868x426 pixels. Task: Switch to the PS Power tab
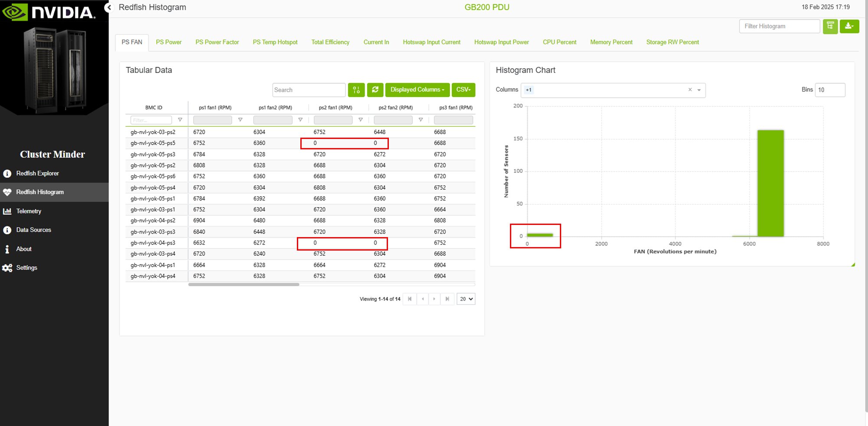(x=169, y=43)
